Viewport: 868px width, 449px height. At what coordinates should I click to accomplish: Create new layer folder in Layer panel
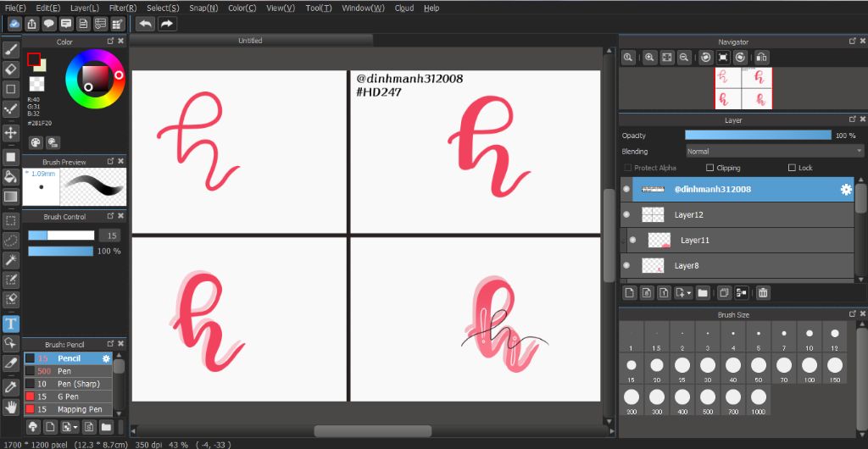(703, 292)
